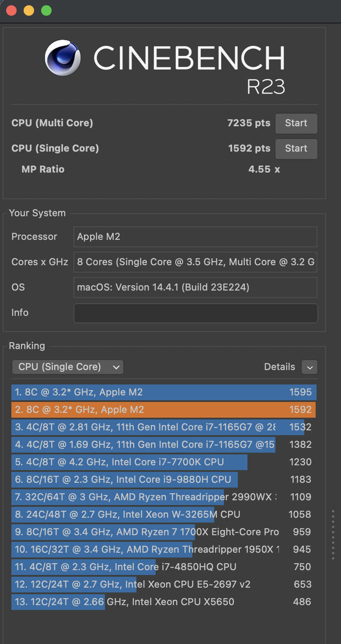This screenshot has width=341, height=644.
Task: Click the green full screen window button
Action: [x=46, y=10]
